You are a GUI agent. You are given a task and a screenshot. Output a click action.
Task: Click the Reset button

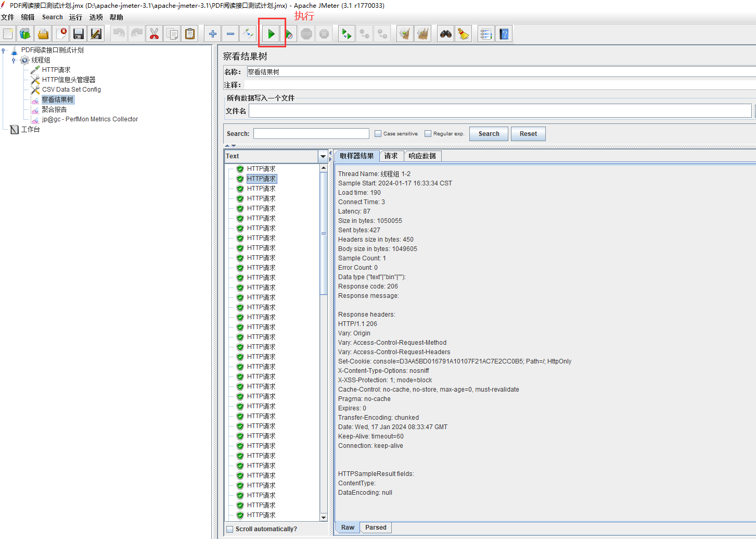click(x=528, y=134)
